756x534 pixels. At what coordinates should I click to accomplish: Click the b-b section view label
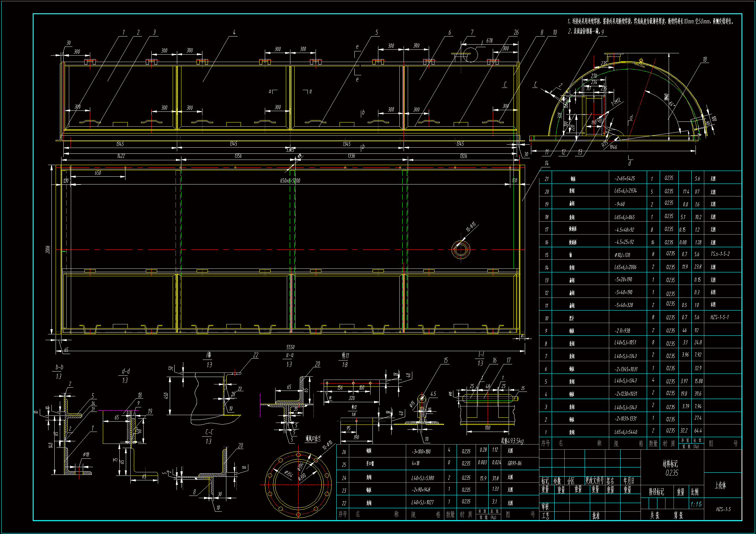tap(59, 367)
